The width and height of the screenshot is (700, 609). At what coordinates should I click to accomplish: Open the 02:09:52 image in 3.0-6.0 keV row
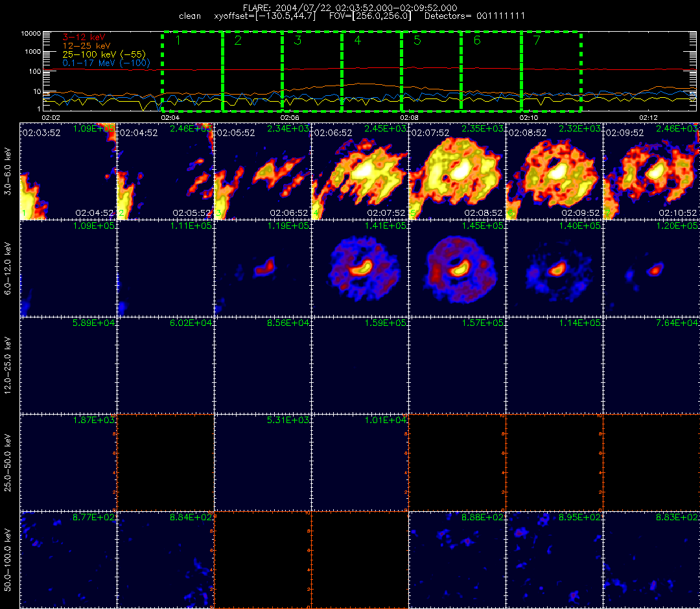(652, 171)
